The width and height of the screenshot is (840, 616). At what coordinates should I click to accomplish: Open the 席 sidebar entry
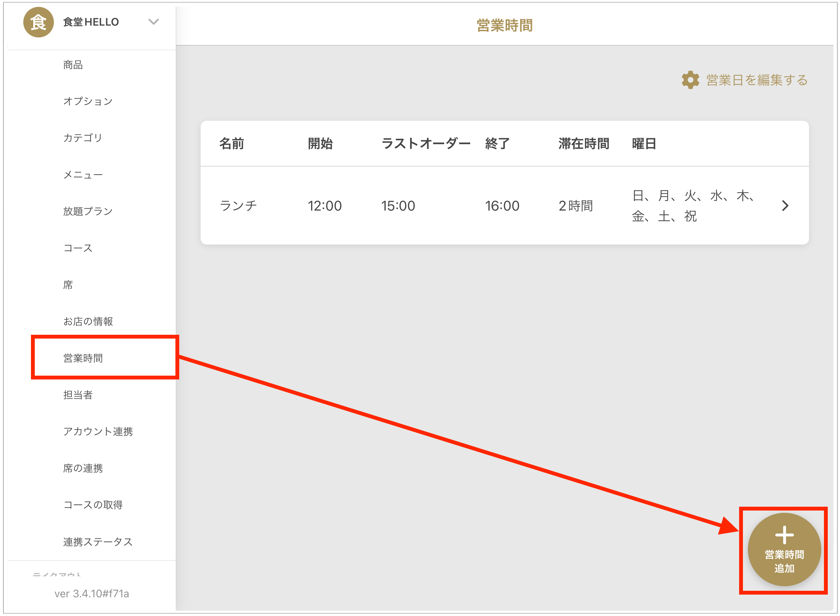click(x=68, y=285)
